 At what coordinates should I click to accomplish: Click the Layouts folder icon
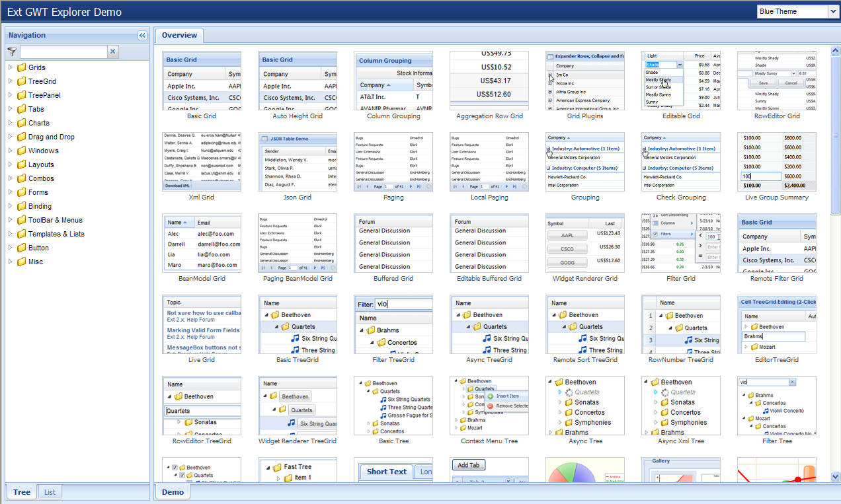tap(22, 164)
